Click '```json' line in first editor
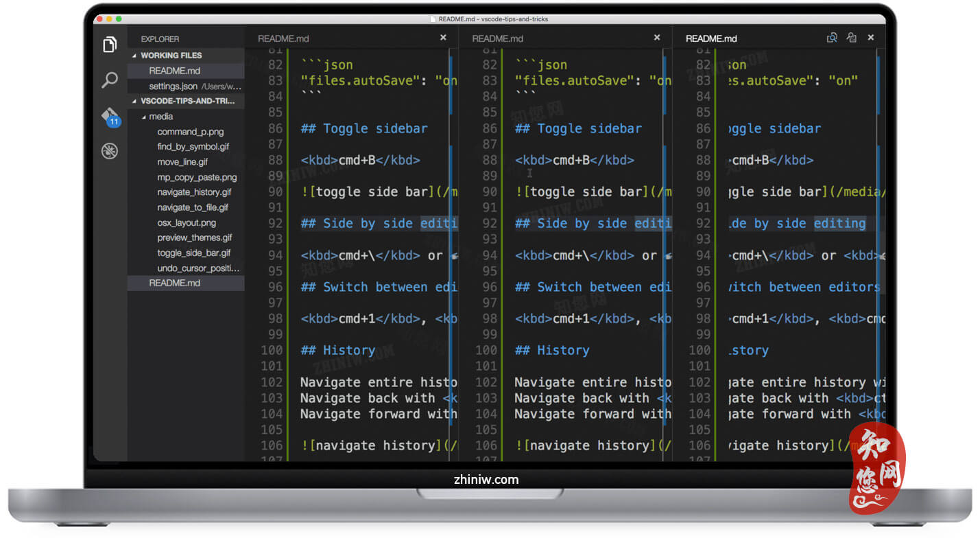This screenshot has width=980, height=547. pyautogui.click(x=327, y=65)
